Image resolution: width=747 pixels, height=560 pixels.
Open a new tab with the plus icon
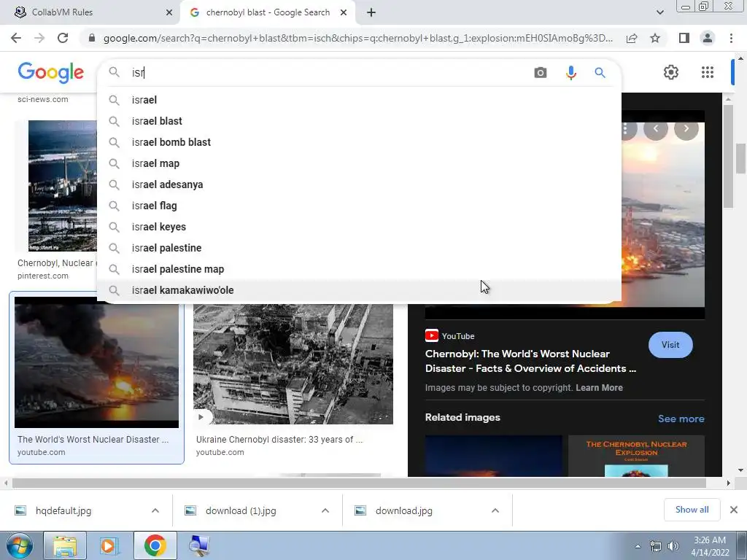click(371, 13)
